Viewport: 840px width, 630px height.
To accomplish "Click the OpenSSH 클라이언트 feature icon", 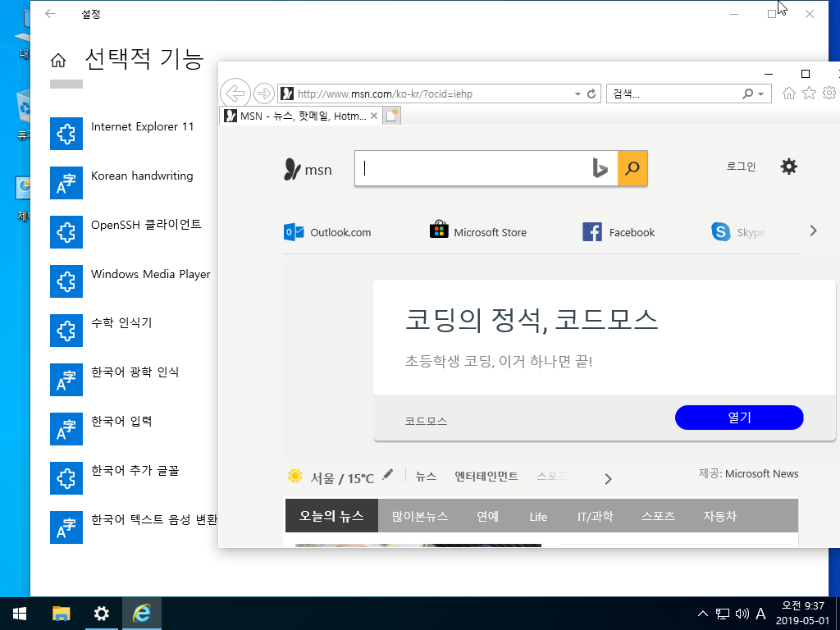I will (66, 232).
